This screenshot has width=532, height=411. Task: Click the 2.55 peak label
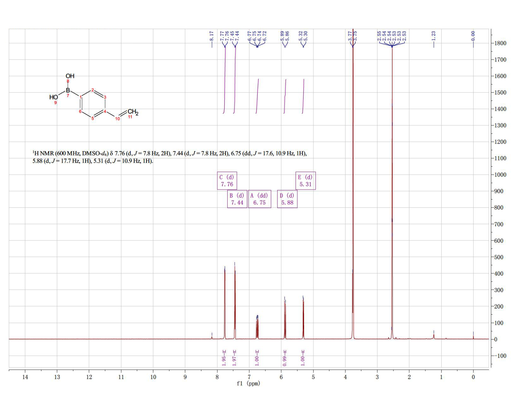pyautogui.click(x=379, y=35)
